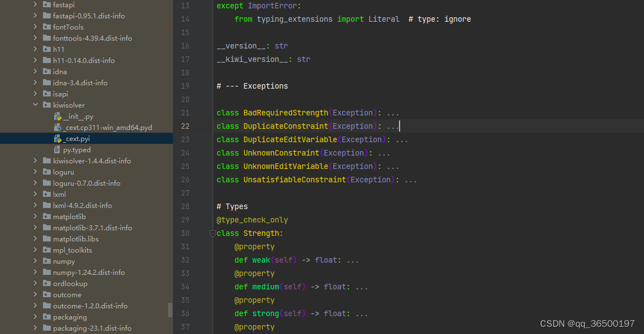Click the fonttools-4.39.4.dist-info folder icon
The image size is (644, 334).
pos(47,38)
